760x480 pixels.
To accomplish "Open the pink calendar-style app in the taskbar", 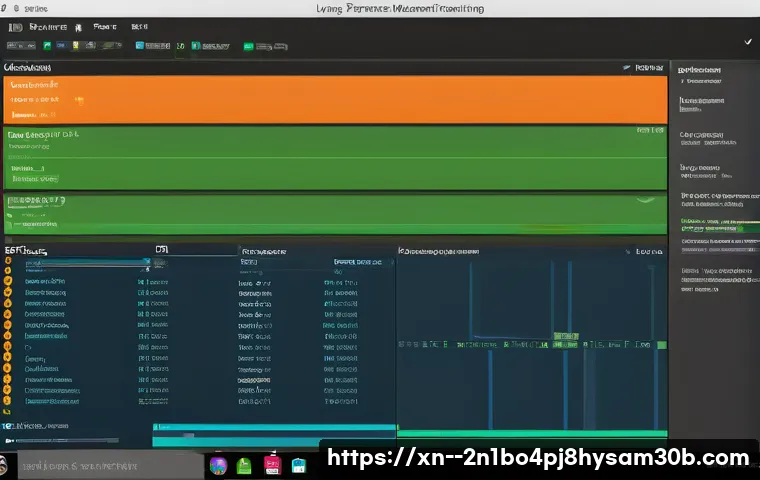I will pos(272,465).
